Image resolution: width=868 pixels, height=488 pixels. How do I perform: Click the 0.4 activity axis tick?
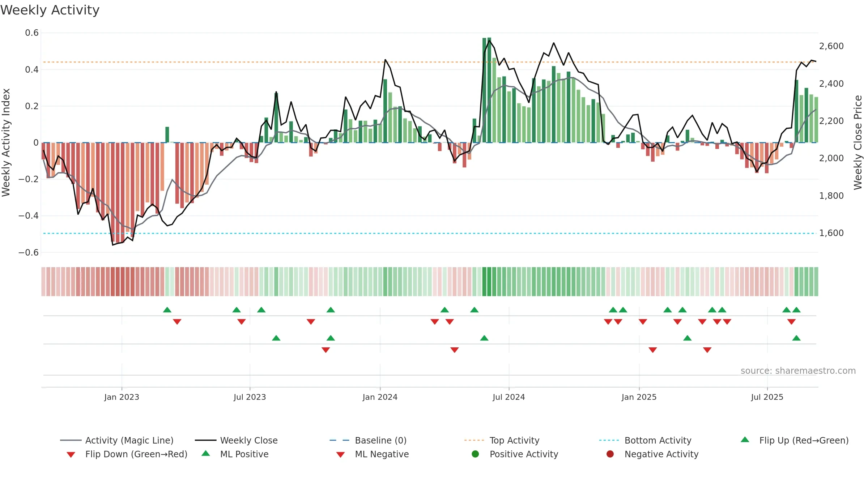click(32, 69)
